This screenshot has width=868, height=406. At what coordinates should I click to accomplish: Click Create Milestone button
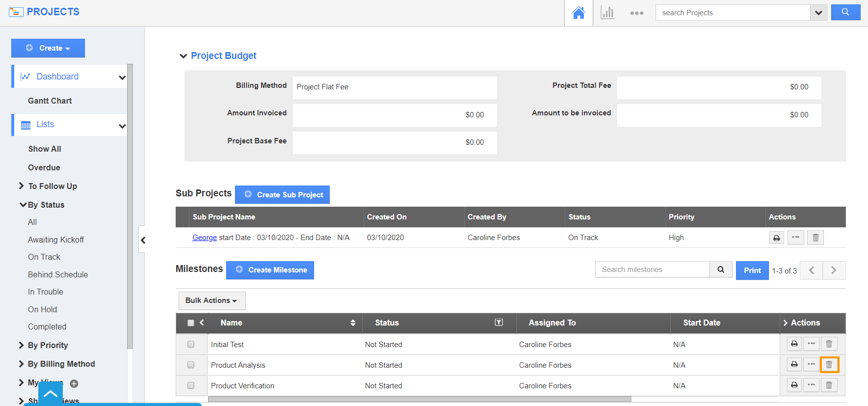(270, 270)
